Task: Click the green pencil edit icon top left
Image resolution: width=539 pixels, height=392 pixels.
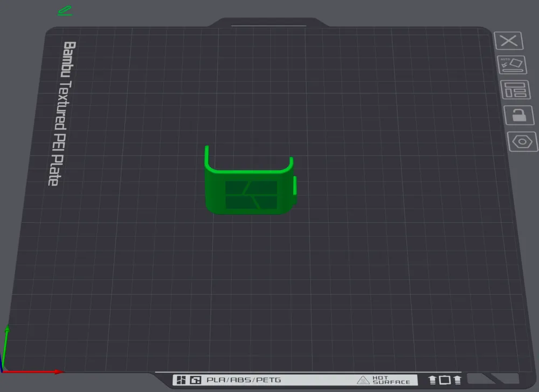Action: 65,9
